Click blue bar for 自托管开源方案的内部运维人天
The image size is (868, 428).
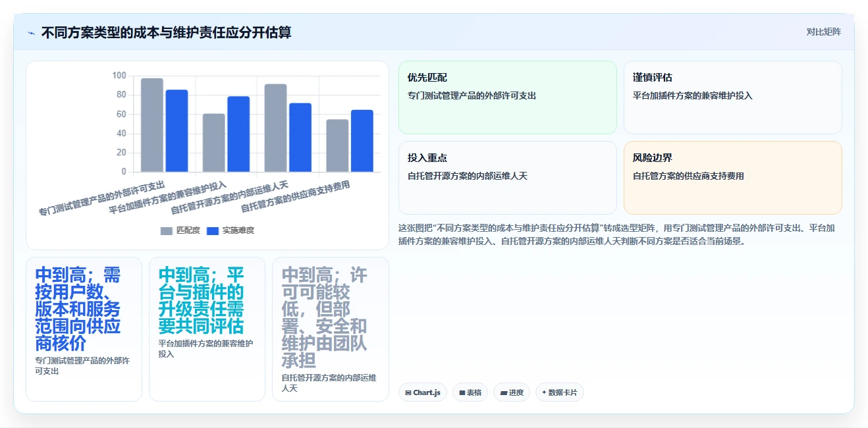300,138
